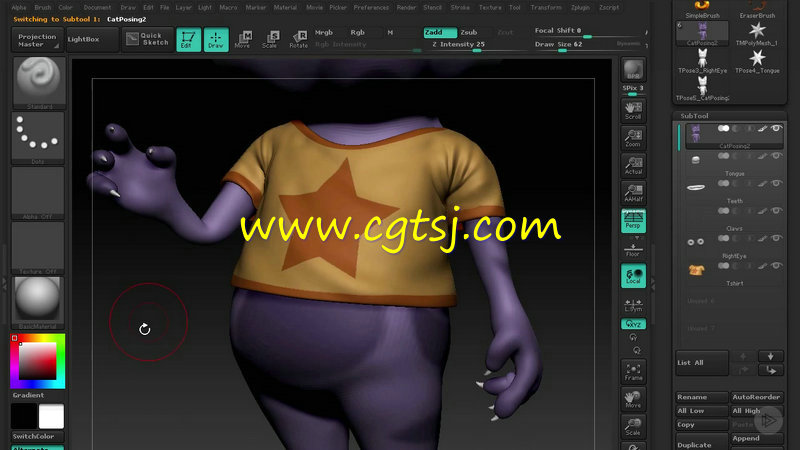The image size is (800, 450).
Task: Enable Zsub sculpt mode
Action: (x=468, y=32)
